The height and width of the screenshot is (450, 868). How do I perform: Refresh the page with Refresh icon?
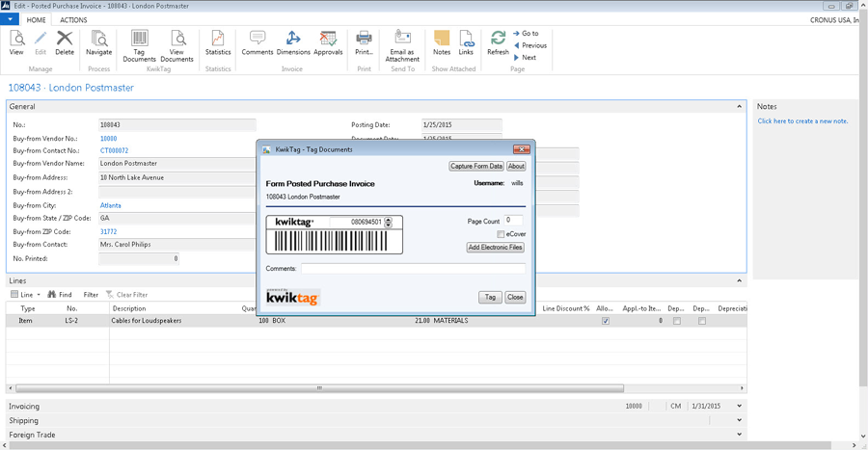tap(499, 42)
